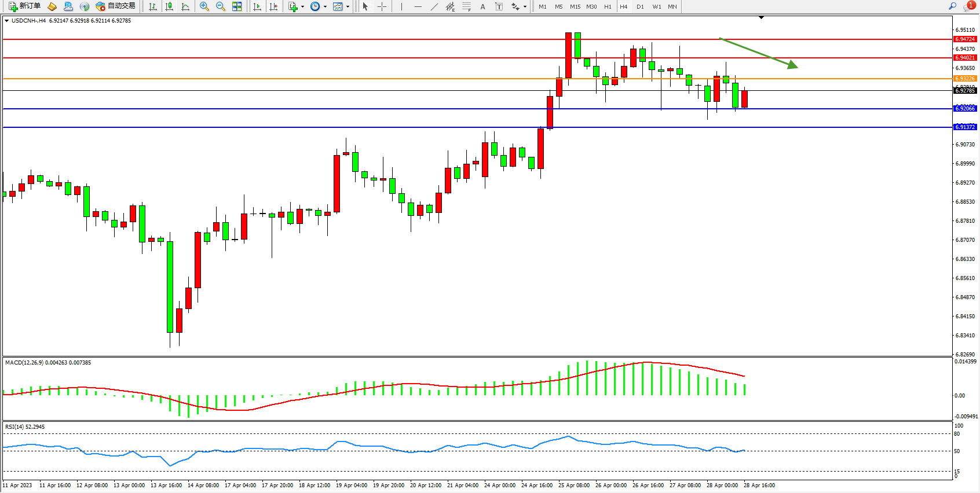Pick the trendline drawing tool
980x493 pixels.
434,6
